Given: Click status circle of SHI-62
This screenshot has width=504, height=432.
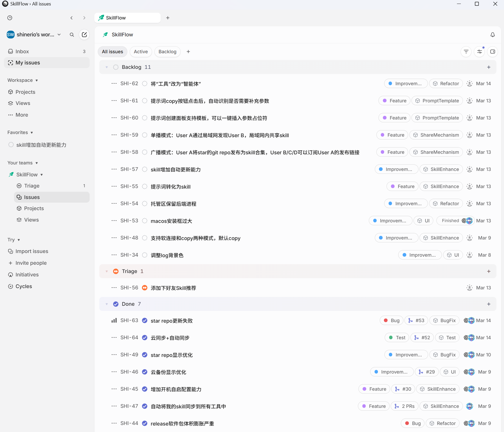Looking at the screenshot, I should point(145,84).
